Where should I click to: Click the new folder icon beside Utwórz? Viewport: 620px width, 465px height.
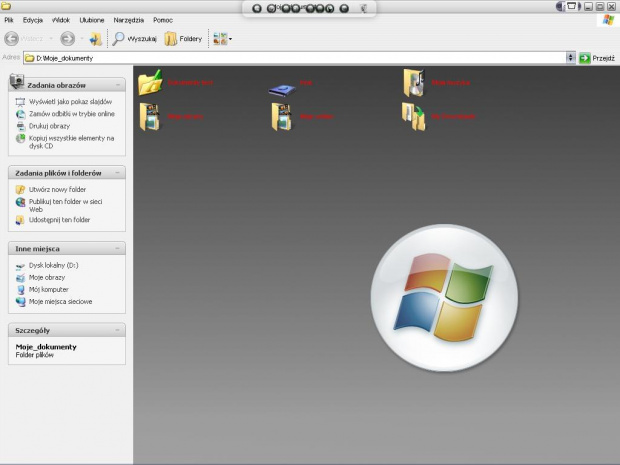click(x=20, y=190)
